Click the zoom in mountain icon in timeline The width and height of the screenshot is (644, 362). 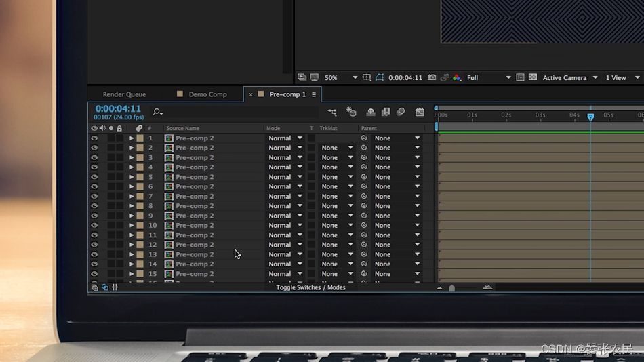487,287
